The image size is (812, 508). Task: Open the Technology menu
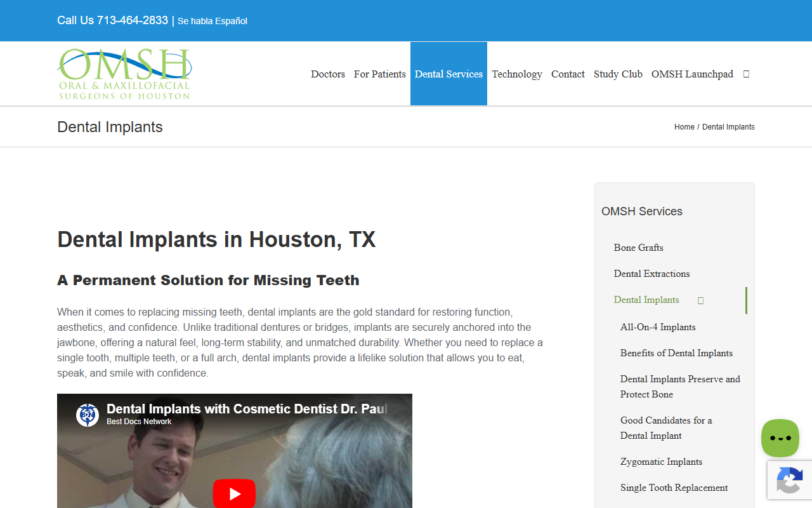(517, 74)
